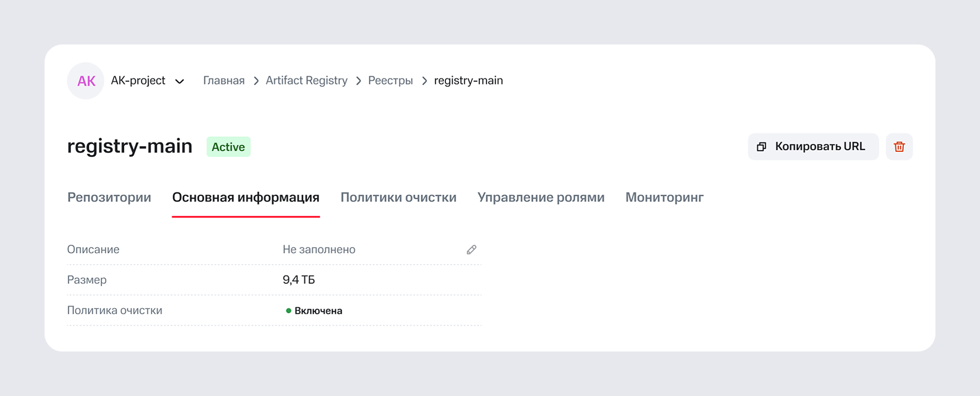Click the AK project avatar icon
Viewport: 980px width, 396px height.
pyautogui.click(x=86, y=81)
